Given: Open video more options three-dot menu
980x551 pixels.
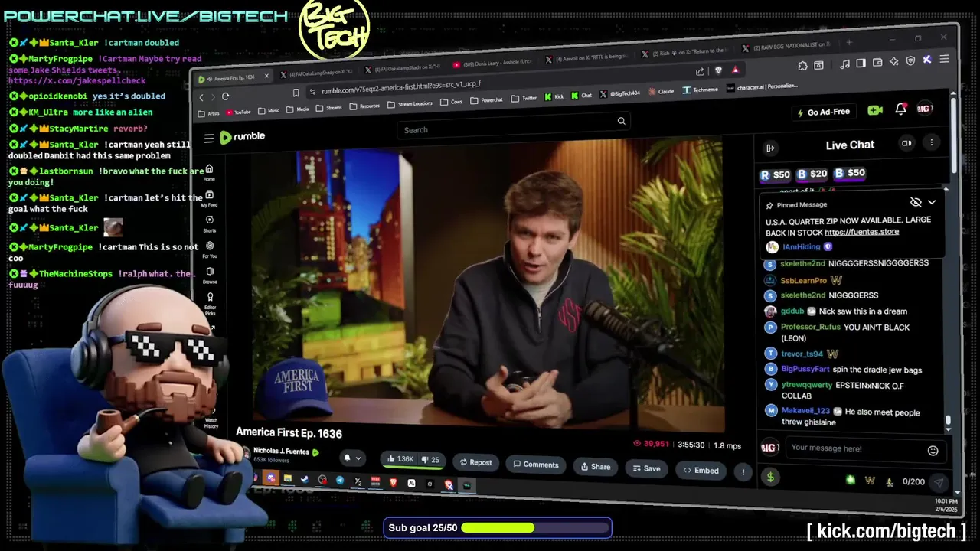Looking at the screenshot, I should pos(743,472).
